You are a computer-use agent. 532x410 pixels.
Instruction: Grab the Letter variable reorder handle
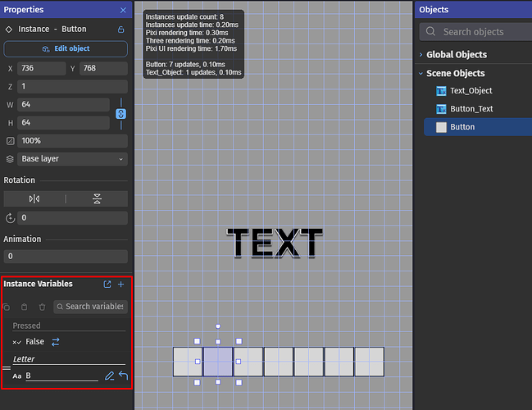7,368
